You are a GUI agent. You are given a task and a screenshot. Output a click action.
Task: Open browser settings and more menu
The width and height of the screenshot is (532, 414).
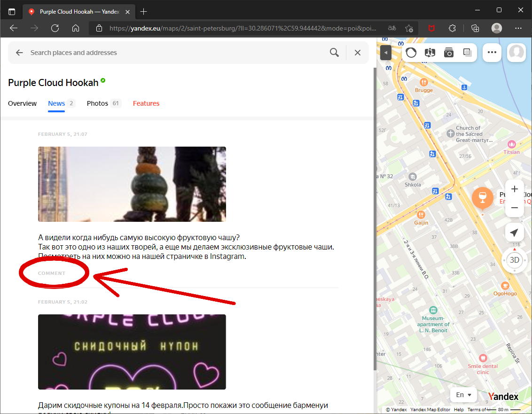pyautogui.click(x=518, y=28)
